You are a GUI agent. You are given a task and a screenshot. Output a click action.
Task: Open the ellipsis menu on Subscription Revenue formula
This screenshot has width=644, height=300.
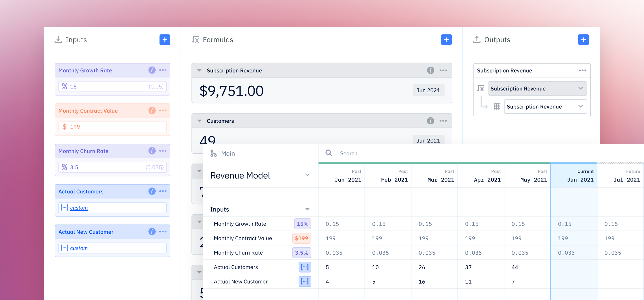coord(443,70)
